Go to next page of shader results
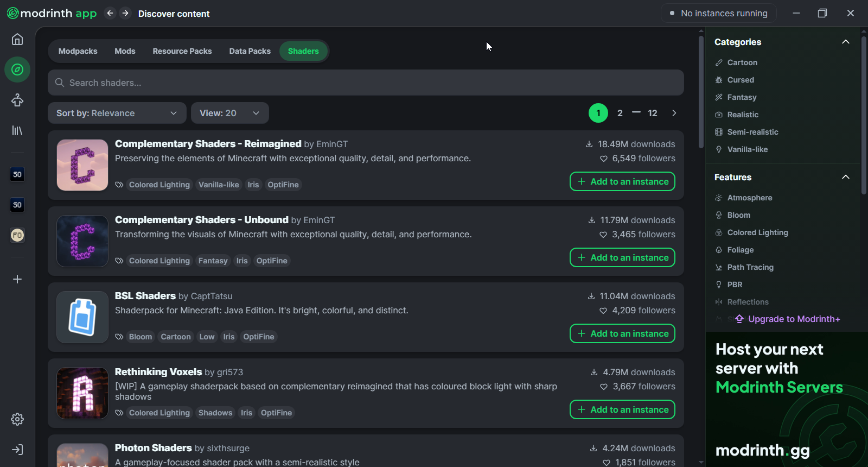 [x=674, y=113]
